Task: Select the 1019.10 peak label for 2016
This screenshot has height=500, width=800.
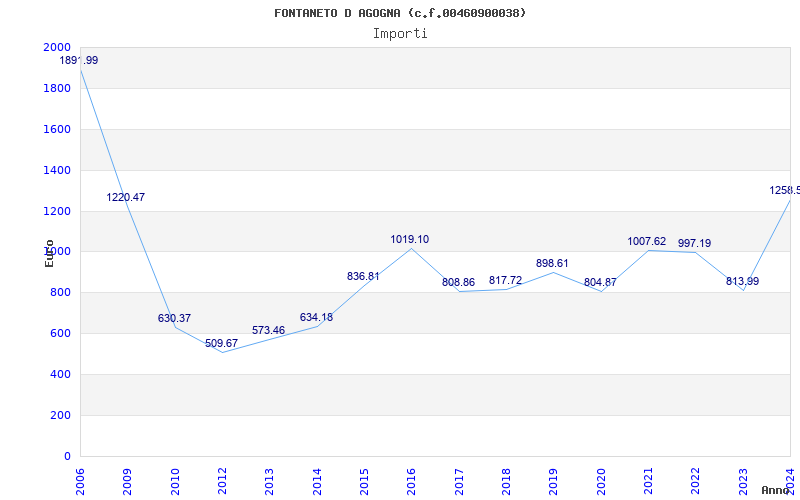Action: tap(410, 239)
